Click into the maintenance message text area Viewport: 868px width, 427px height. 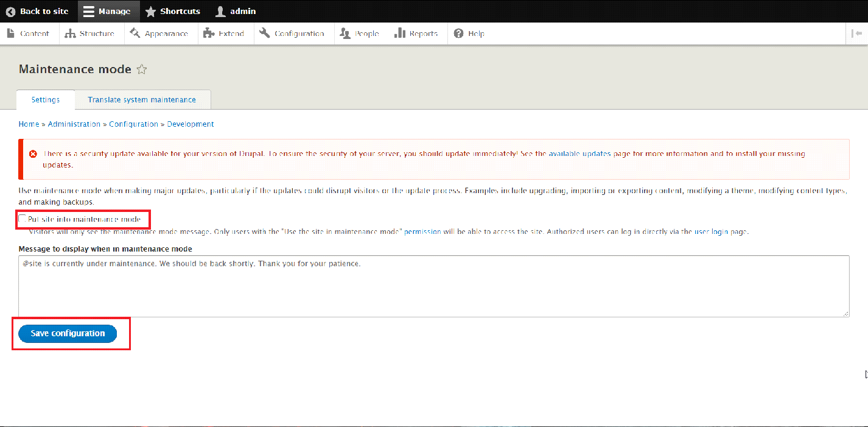(433, 286)
